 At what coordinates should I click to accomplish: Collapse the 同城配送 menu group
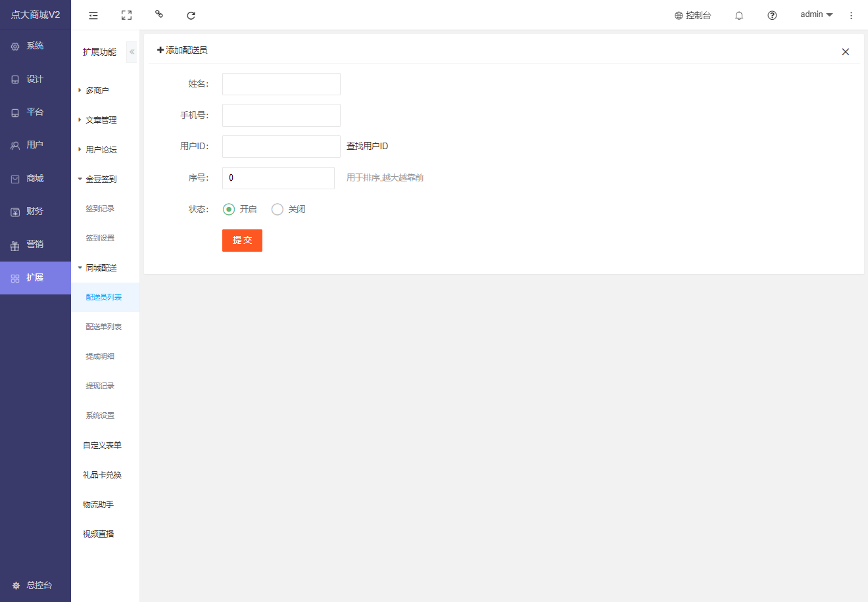105,267
